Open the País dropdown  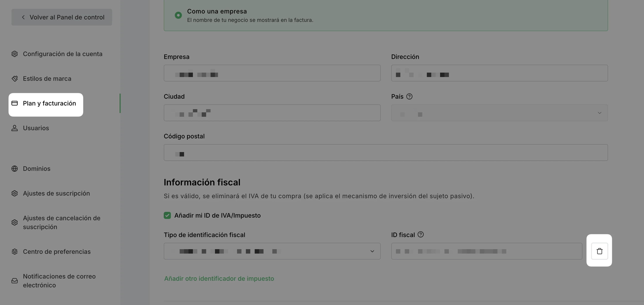point(499,113)
